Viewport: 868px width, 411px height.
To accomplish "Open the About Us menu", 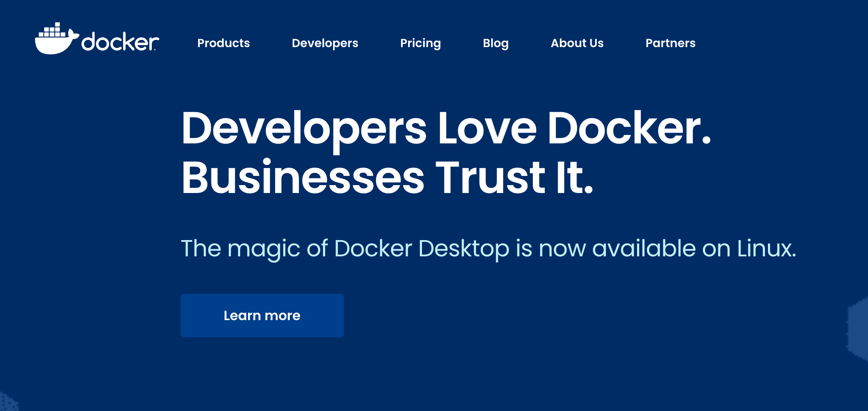I will pos(577,43).
